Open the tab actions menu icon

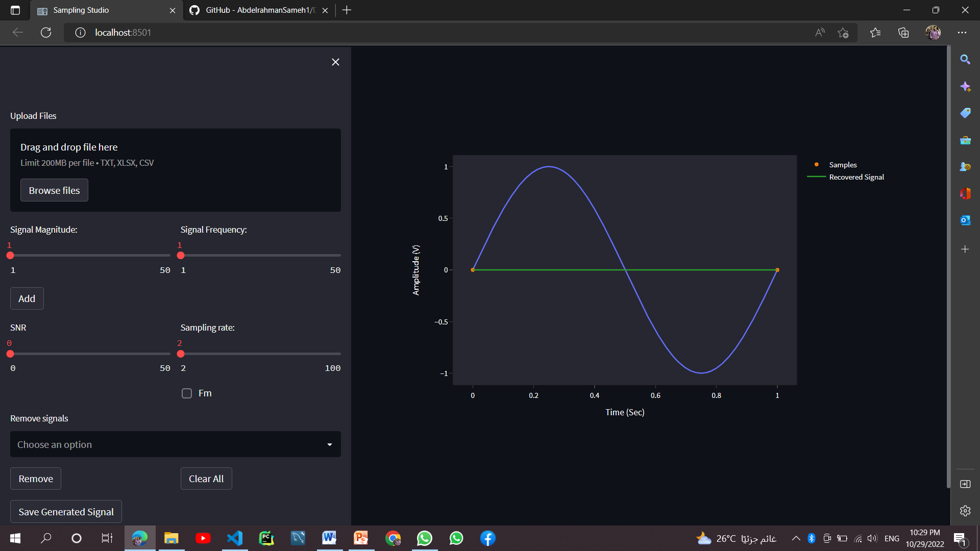(15, 10)
